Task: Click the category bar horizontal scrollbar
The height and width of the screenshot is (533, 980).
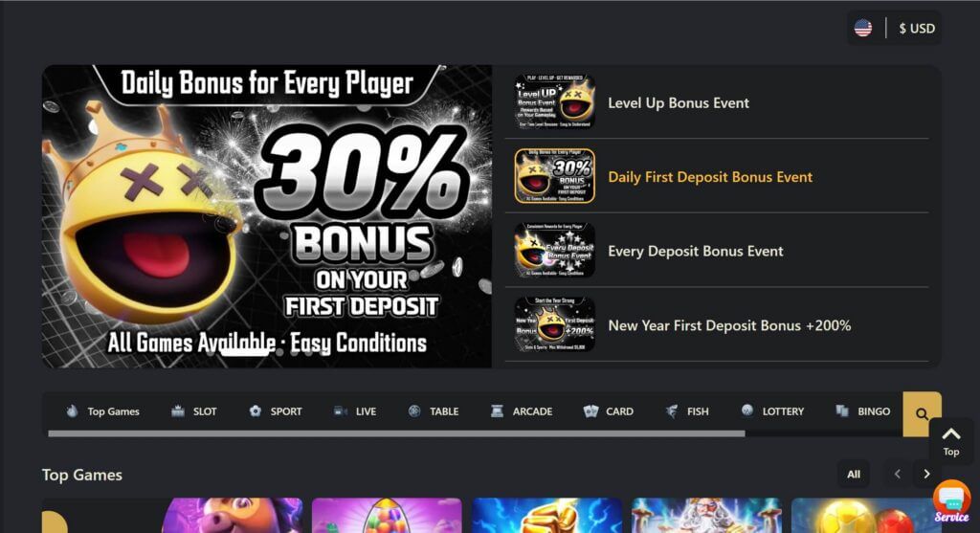Action: click(x=396, y=433)
